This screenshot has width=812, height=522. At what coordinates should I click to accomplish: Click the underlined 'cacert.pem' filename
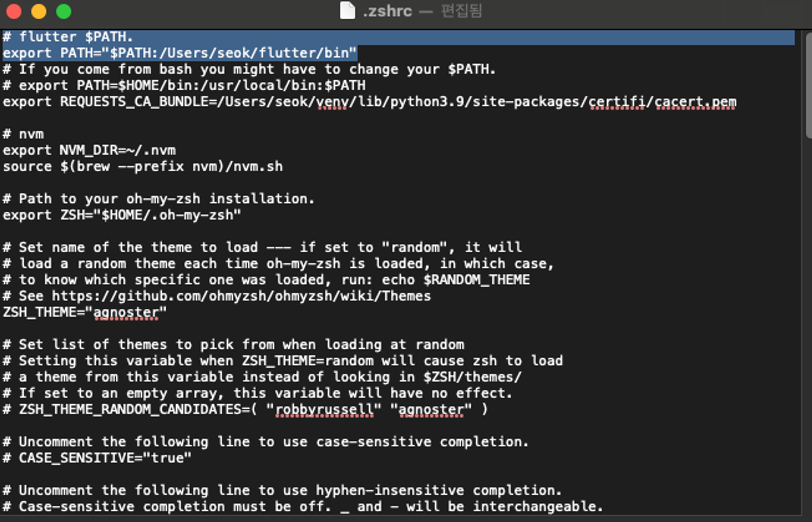click(695, 102)
